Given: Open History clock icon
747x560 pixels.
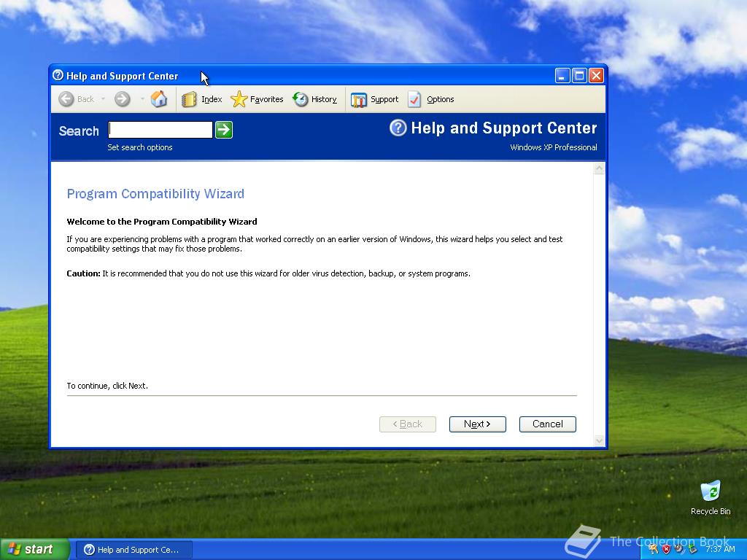Looking at the screenshot, I should tap(300, 99).
